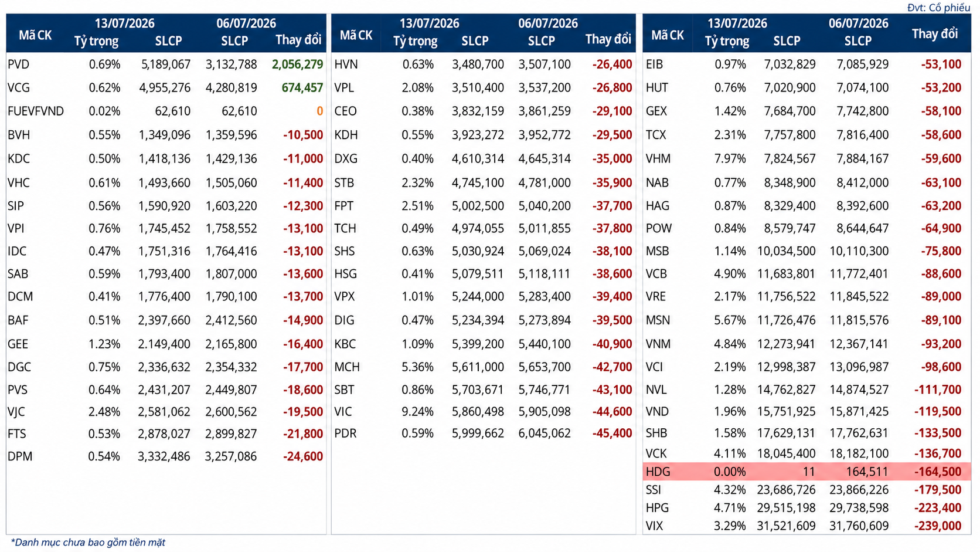The height and width of the screenshot is (552, 980).
Task: Select the PVS ticker cell
Action: tap(18, 390)
